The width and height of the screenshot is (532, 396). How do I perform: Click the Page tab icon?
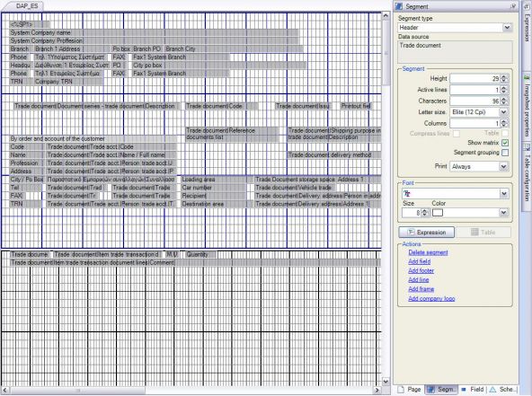[x=401, y=390]
